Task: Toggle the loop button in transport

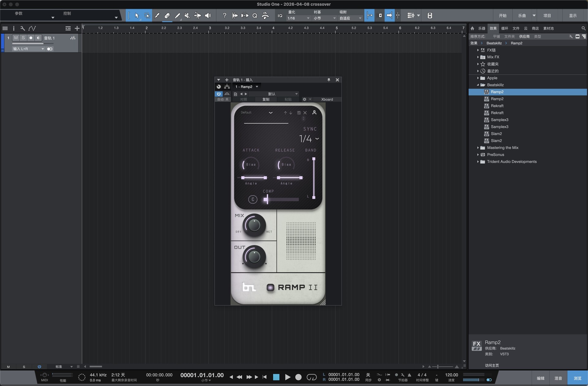Action: coord(311,377)
